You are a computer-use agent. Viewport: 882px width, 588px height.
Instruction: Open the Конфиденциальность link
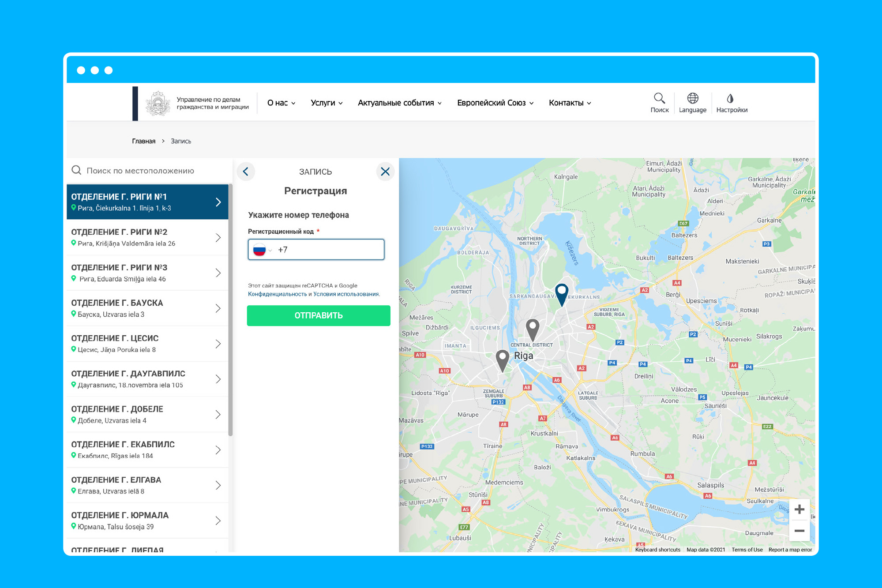pyautogui.click(x=277, y=294)
